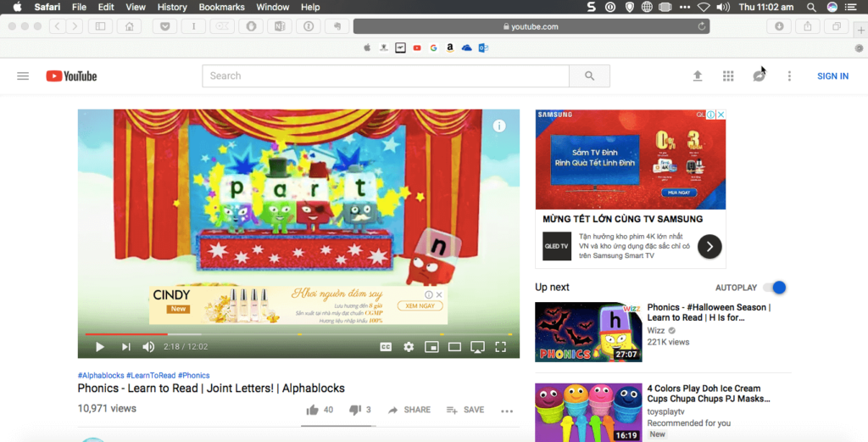The height and width of the screenshot is (442, 868).
Task: Click the #Phonics hashtag link
Action: (194, 376)
